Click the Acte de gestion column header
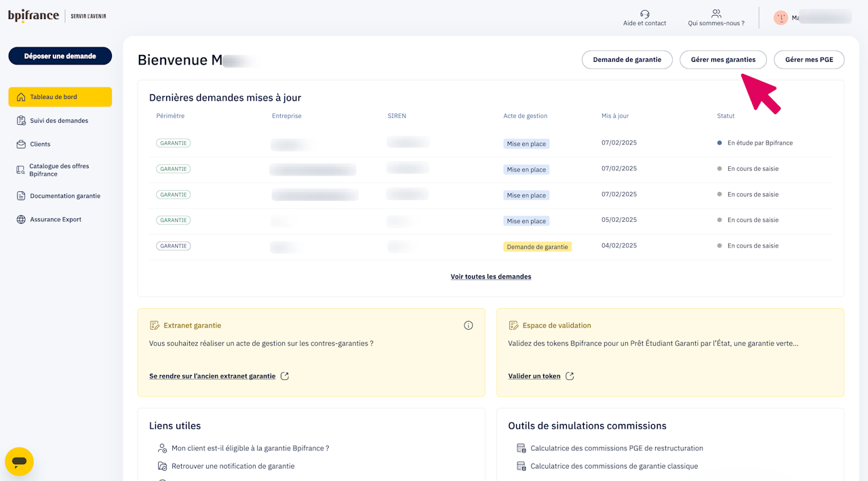868x481 pixels. click(526, 116)
